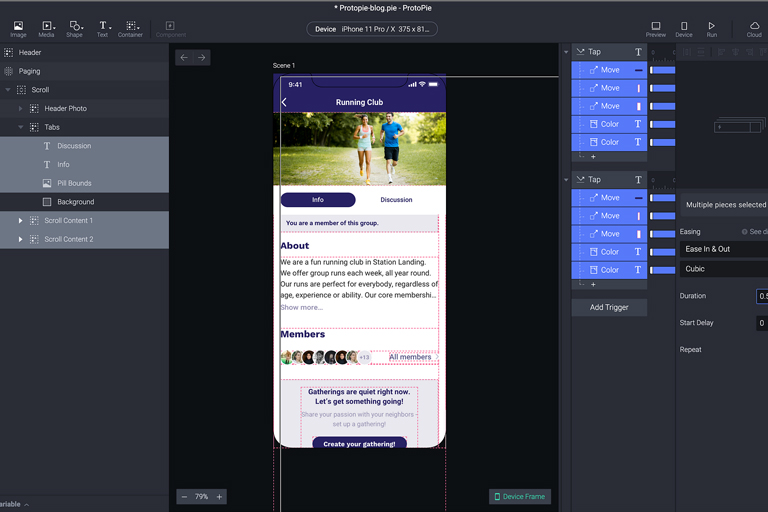Click the Discussion tab in the prototype
Viewport: 768px width, 512px height.
(396, 200)
